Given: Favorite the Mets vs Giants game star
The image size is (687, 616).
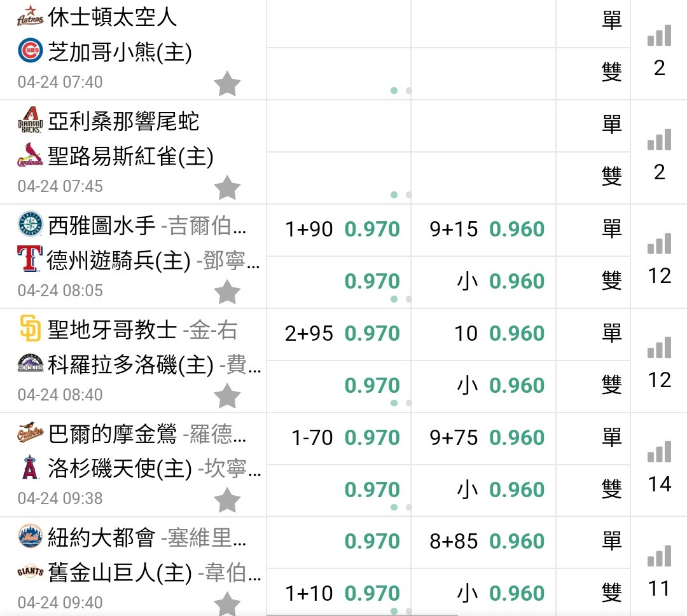Looking at the screenshot, I should point(227,603).
